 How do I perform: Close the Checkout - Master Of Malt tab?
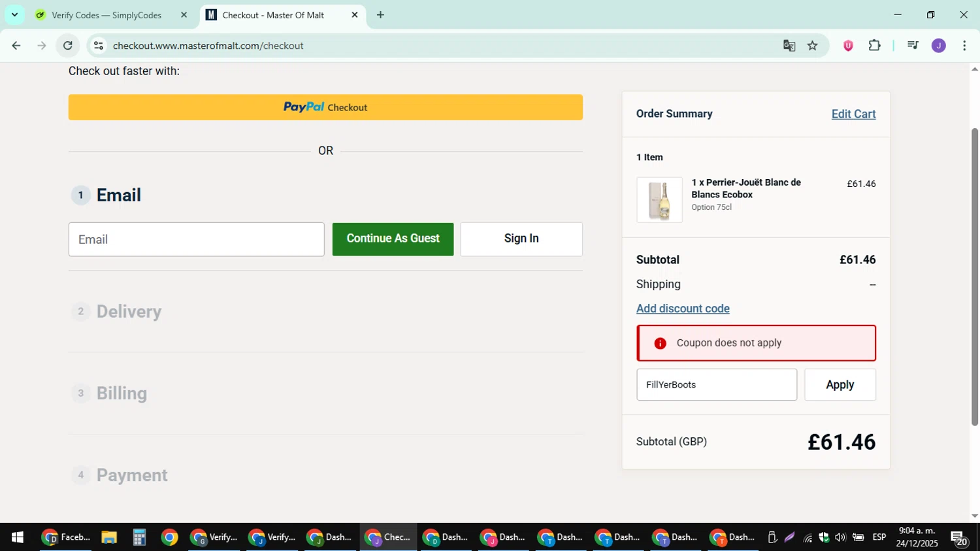pos(355,14)
